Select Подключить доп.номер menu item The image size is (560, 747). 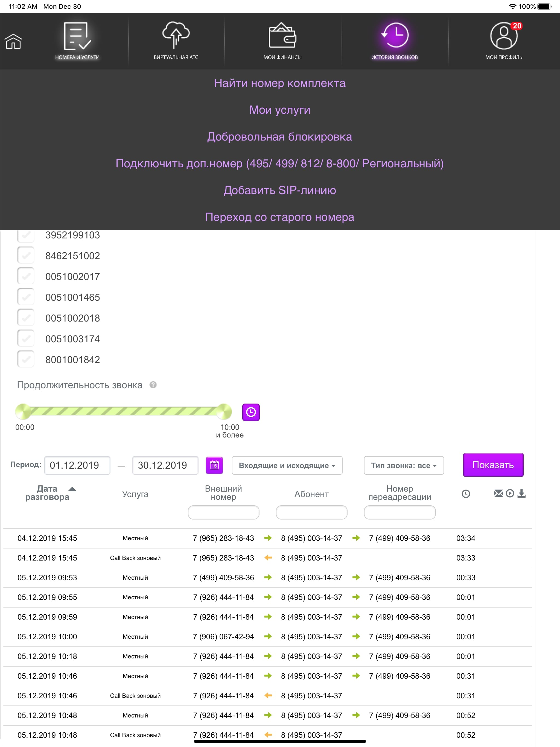tap(280, 164)
